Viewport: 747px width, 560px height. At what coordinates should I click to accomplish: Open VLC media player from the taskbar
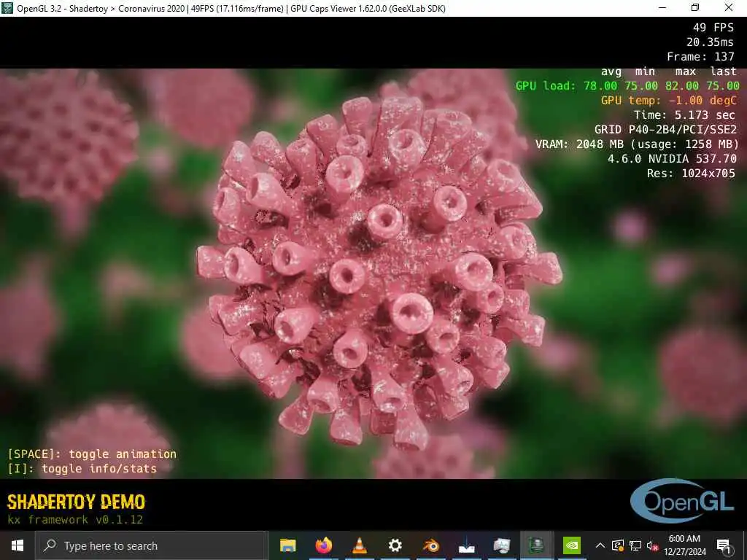[x=359, y=545]
